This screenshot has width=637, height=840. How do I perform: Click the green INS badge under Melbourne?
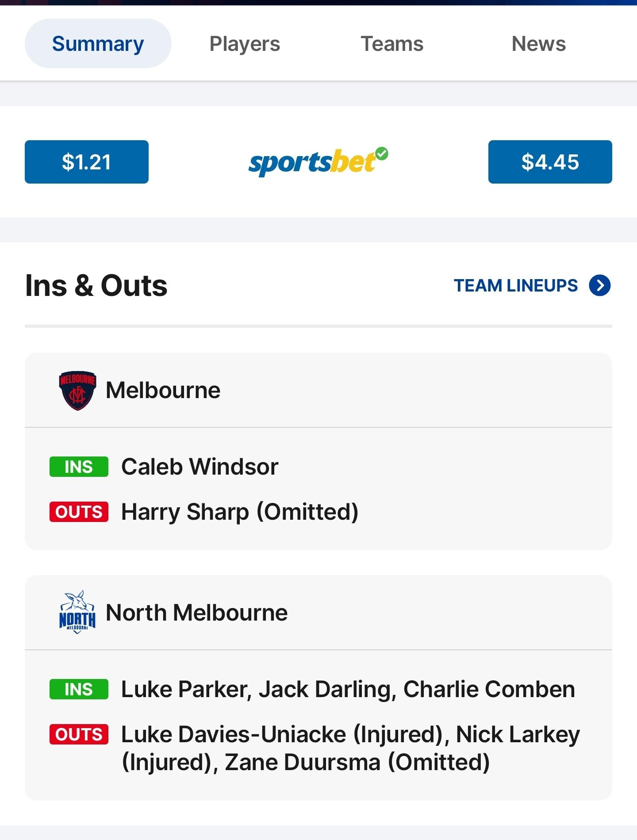(x=79, y=467)
